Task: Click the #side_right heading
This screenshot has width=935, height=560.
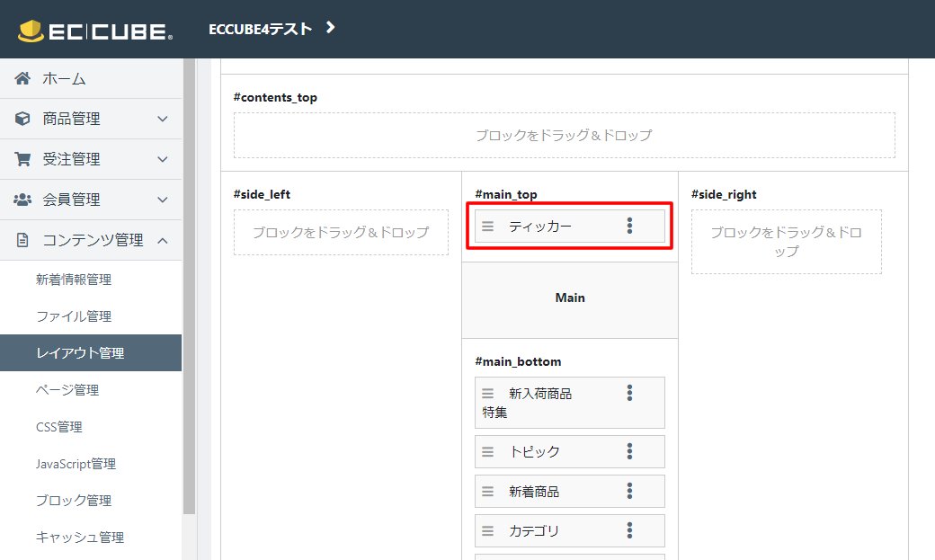Action: 724,194
